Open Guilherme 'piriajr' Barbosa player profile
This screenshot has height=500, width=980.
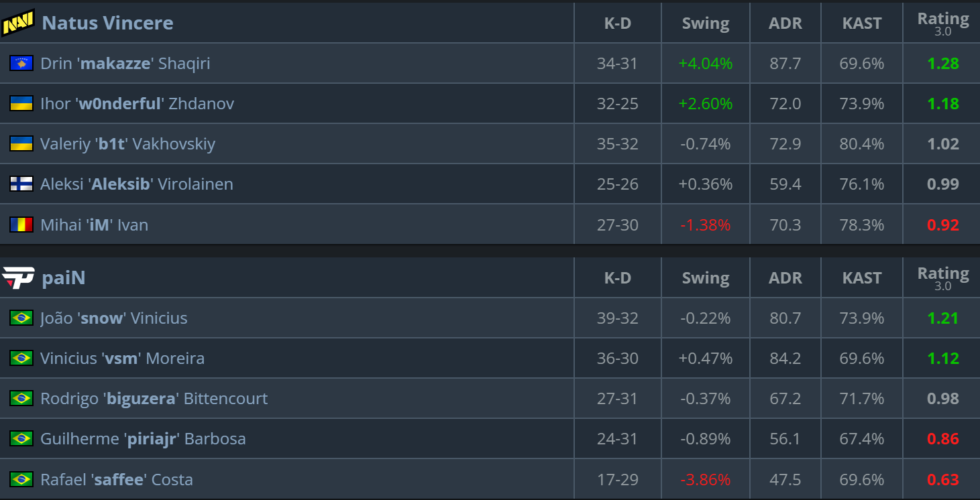[x=143, y=438]
